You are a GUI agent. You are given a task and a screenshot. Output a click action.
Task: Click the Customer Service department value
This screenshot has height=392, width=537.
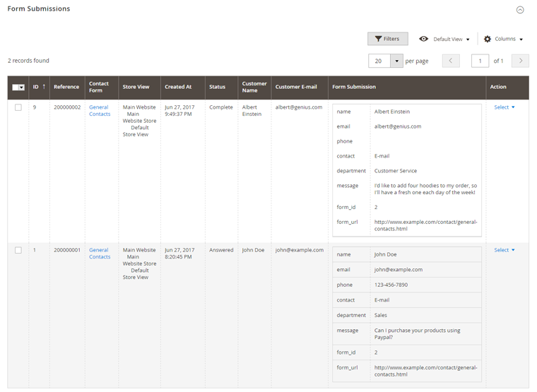[x=396, y=171]
